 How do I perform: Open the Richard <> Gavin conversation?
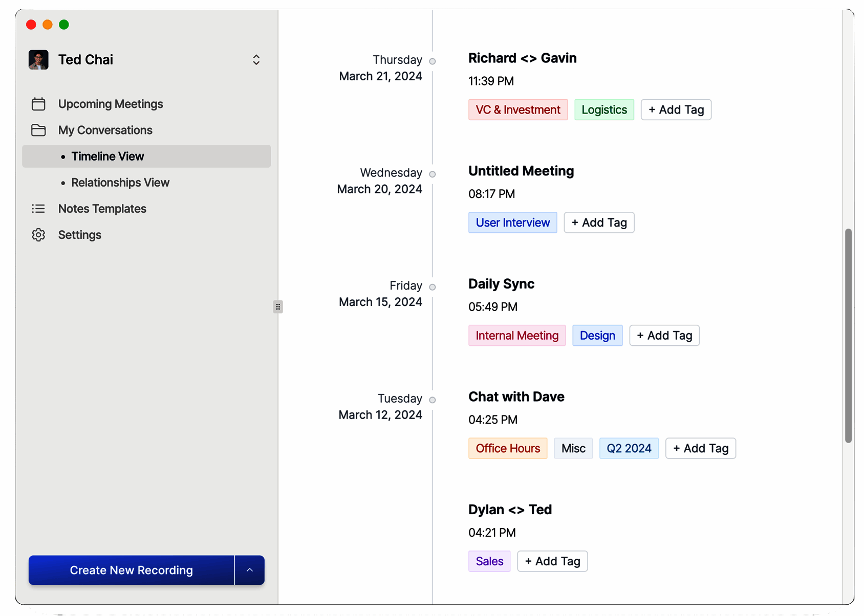pos(522,58)
